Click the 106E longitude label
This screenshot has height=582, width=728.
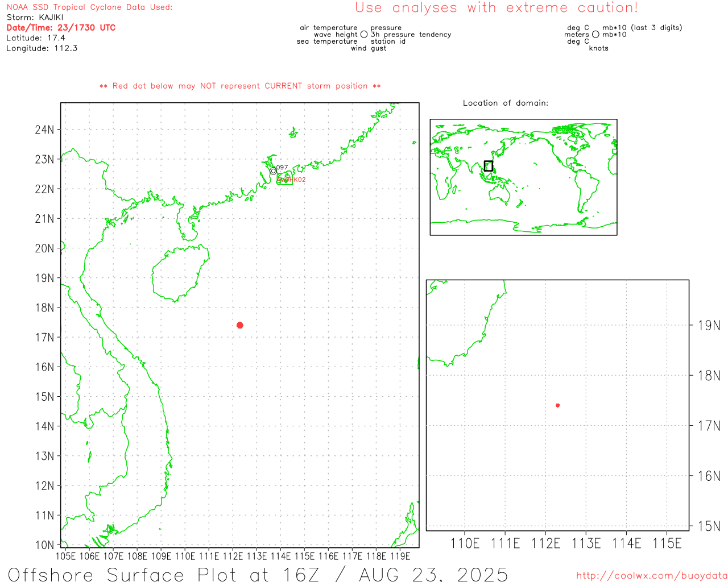pyautogui.click(x=89, y=556)
